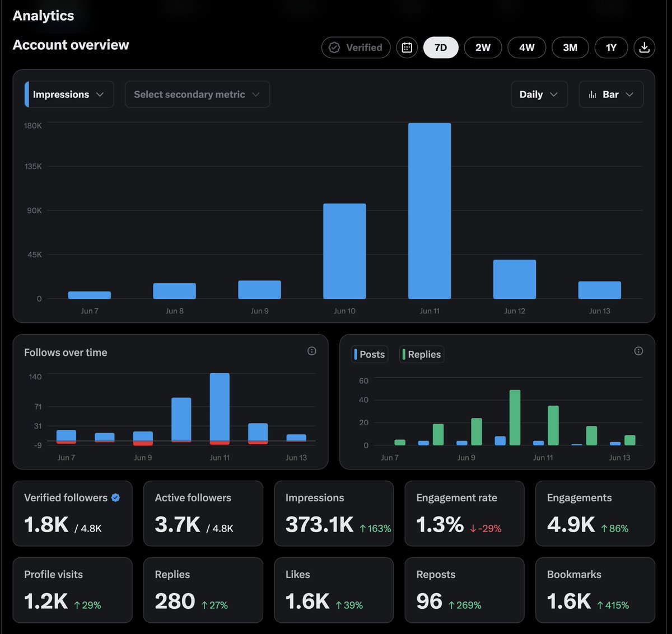The height and width of the screenshot is (634, 672).
Task: Open the Active followers card
Action: point(203,513)
